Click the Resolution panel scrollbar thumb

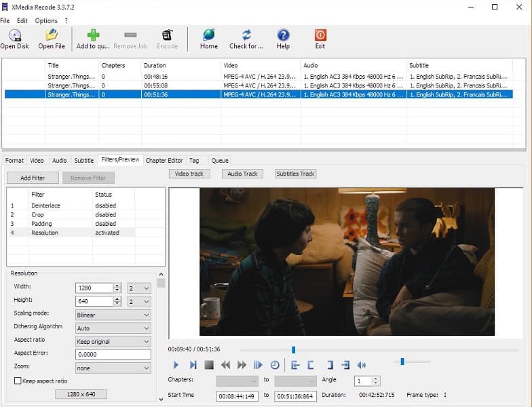pos(161,283)
